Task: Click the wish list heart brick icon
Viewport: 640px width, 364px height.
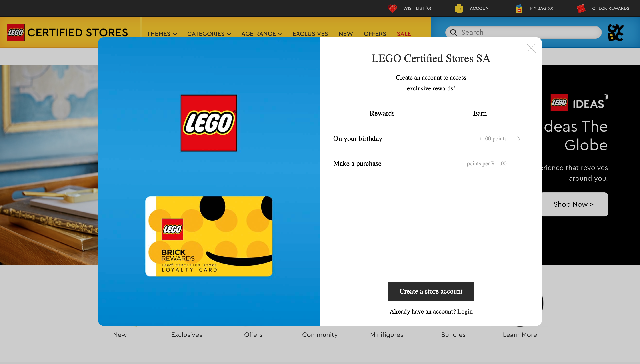Action: [x=392, y=8]
